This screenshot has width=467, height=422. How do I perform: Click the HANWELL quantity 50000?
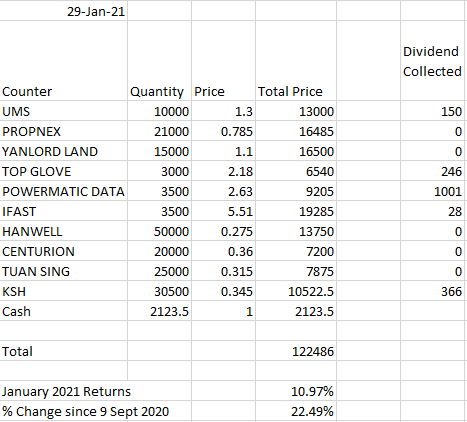point(159,231)
